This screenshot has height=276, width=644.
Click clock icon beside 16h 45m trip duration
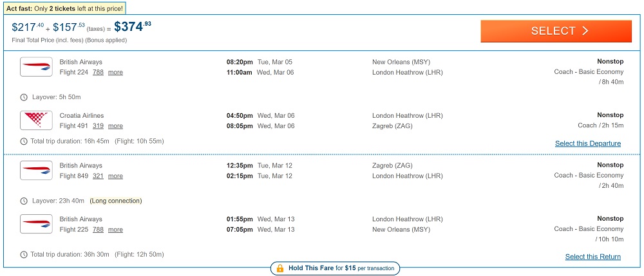(24, 142)
